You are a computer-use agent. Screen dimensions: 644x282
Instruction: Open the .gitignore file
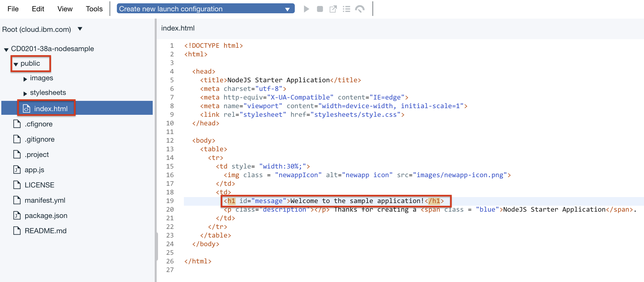pyautogui.click(x=40, y=139)
